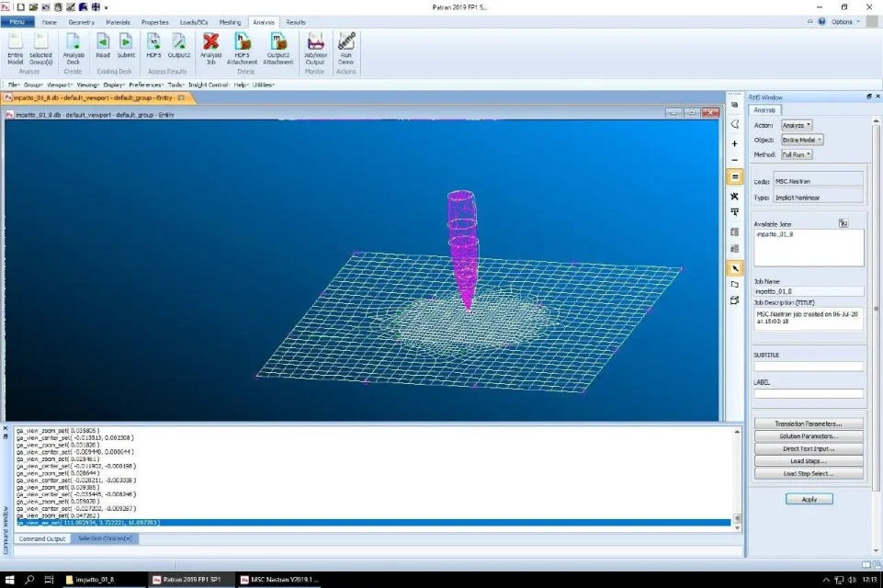Click the plus zoom-in icon in vertical toolbar

(734, 143)
